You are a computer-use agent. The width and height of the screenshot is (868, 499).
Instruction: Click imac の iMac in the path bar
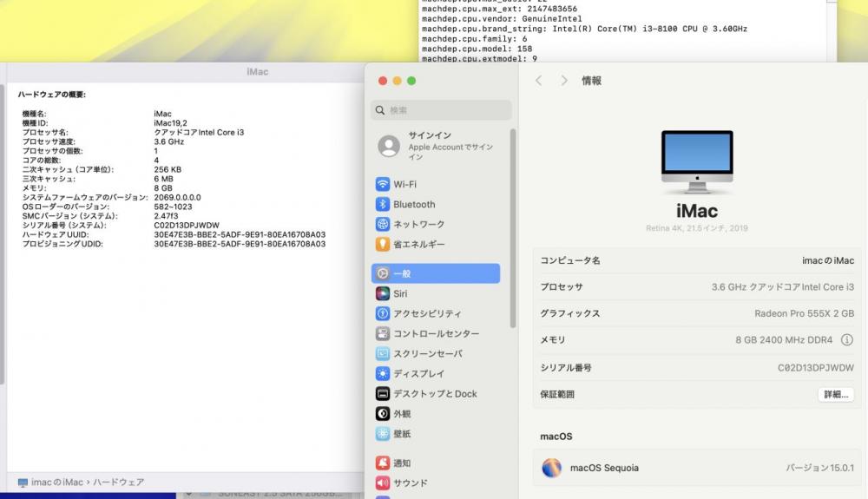(x=57, y=483)
